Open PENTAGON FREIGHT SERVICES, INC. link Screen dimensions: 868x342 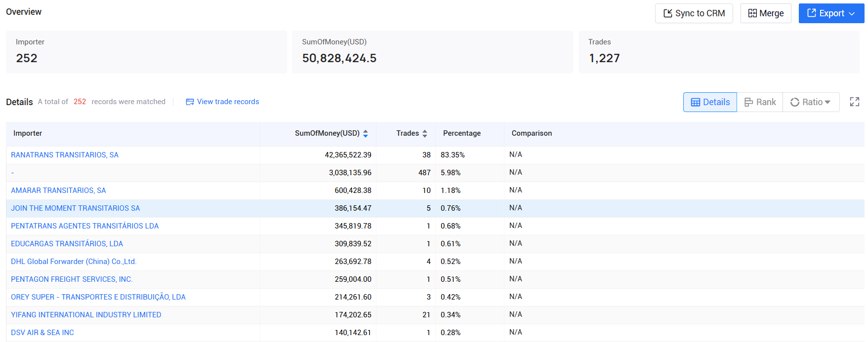click(72, 279)
